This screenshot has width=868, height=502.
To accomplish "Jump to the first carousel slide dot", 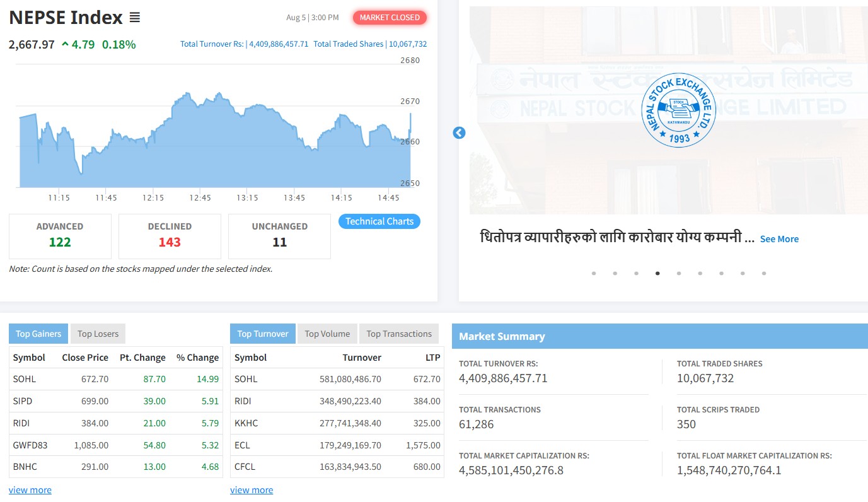I will [x=594, y=273].
